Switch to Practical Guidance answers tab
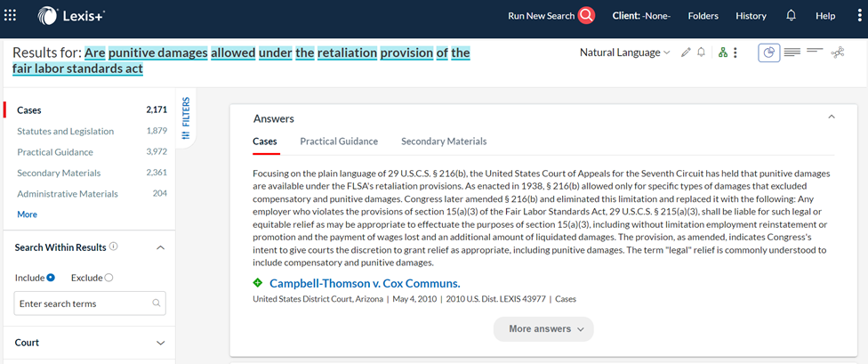The image size is (868, 364). (x=339, y=142)
